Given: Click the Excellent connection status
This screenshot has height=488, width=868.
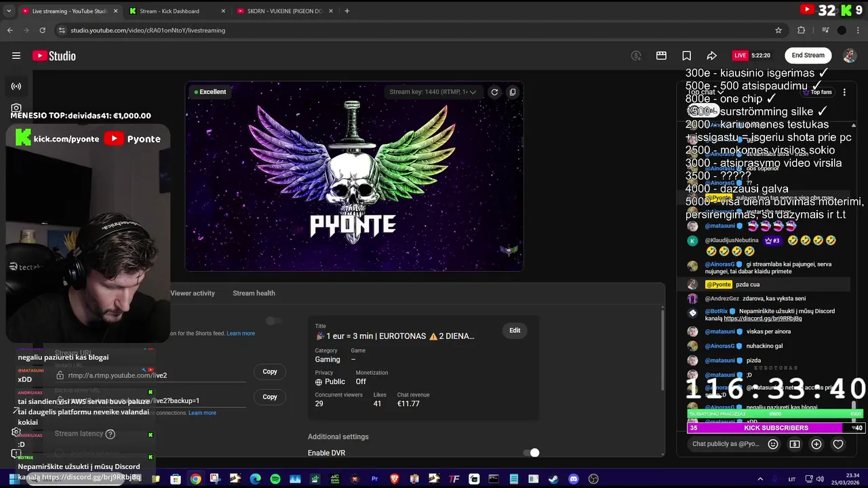Looking at the screenshot, I should (x=210, y=91).
